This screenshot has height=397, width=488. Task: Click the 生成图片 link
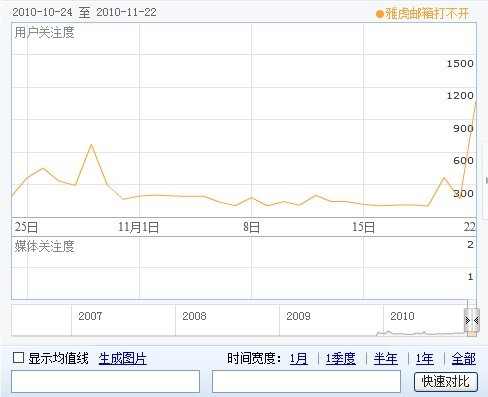tap(122, 359)
